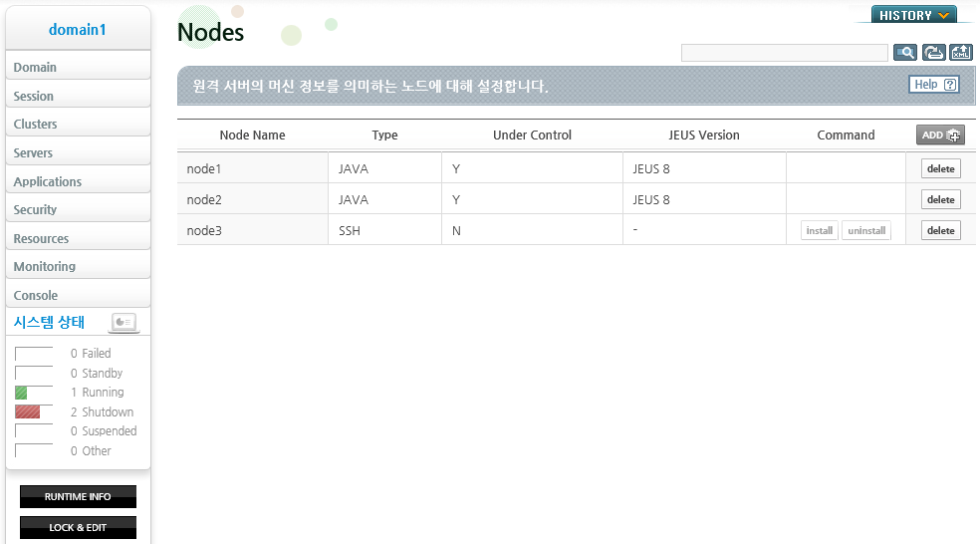
Task: Click install for node3
Action: click(x=820, y=231)
